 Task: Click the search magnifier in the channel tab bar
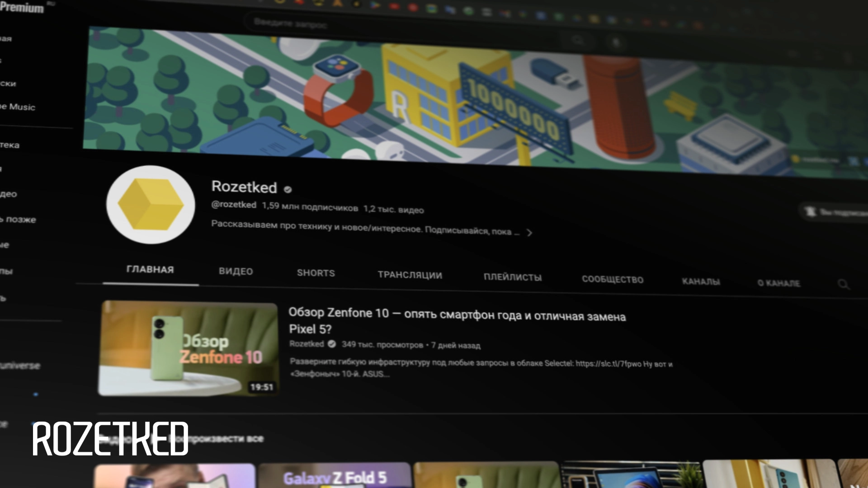[x=843, y=284]
